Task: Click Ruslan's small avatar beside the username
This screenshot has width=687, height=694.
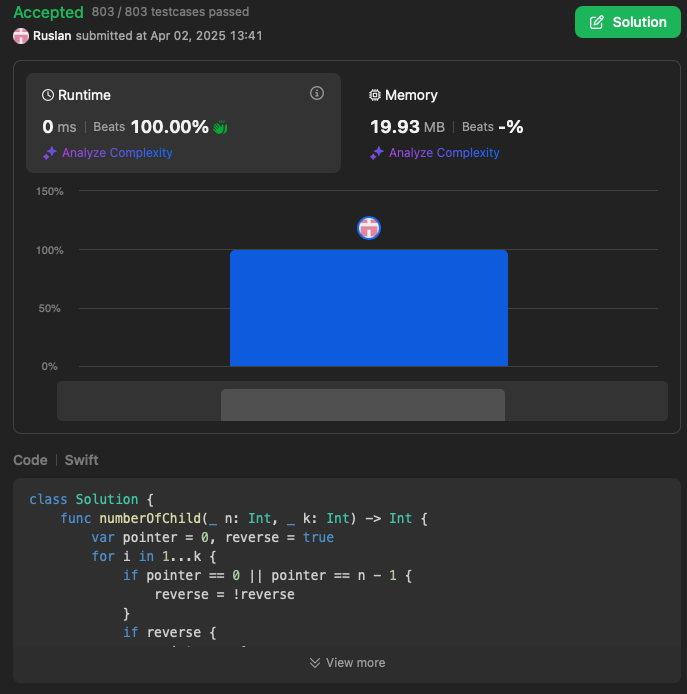Action: 21,36
